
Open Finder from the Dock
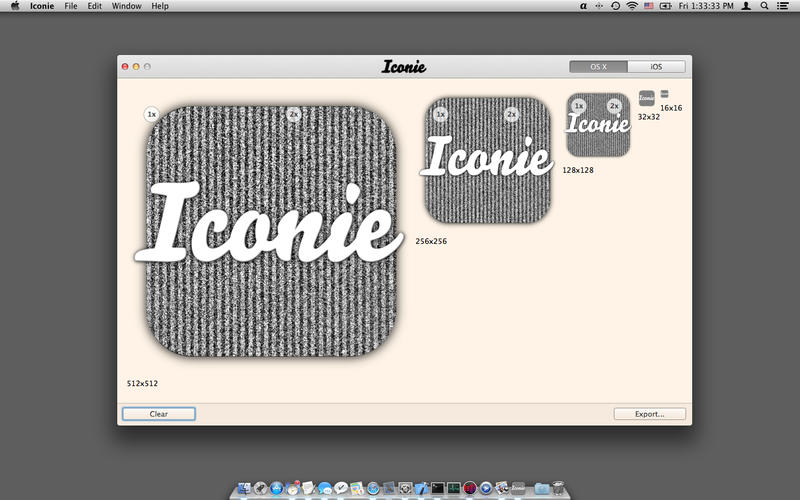coord(244,488)
